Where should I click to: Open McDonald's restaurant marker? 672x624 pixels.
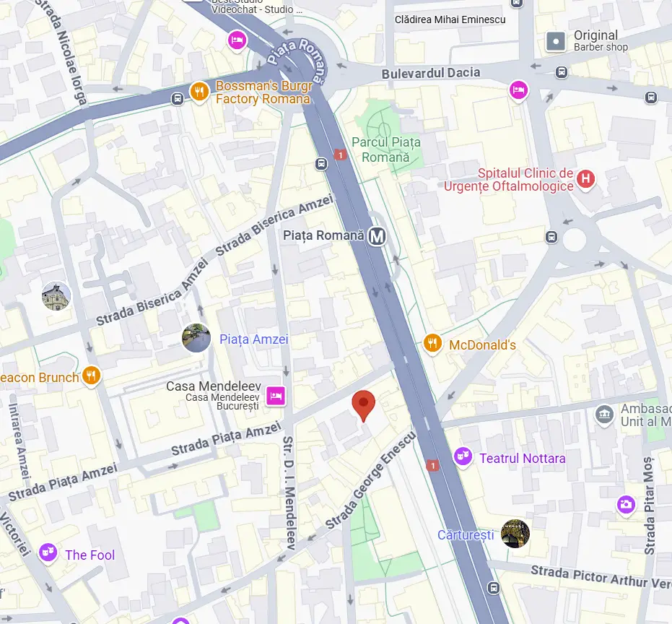[433, 344]
